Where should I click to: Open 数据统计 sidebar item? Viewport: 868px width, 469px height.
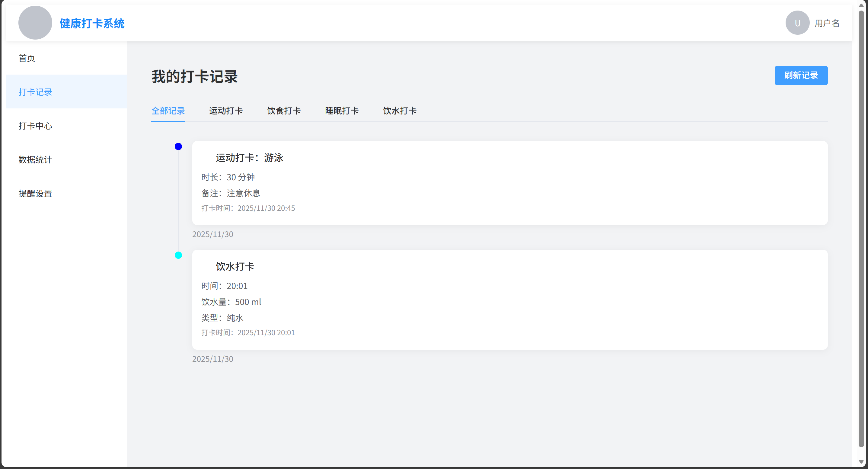point(35,159)
